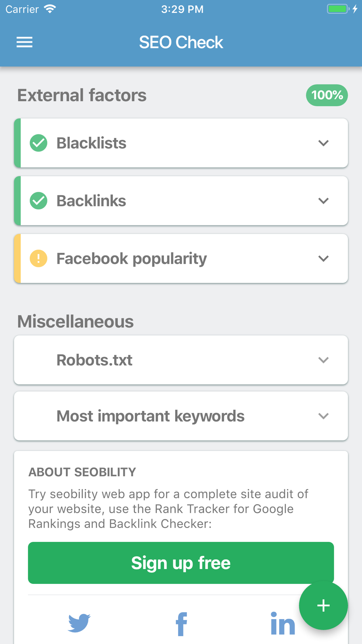Select the LinkedIn icon
The image size is (362, 644).
click(283, 624)
